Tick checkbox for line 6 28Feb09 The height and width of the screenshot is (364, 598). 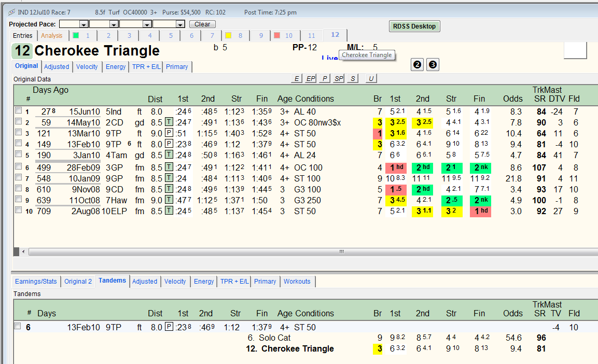click(18, 166)
